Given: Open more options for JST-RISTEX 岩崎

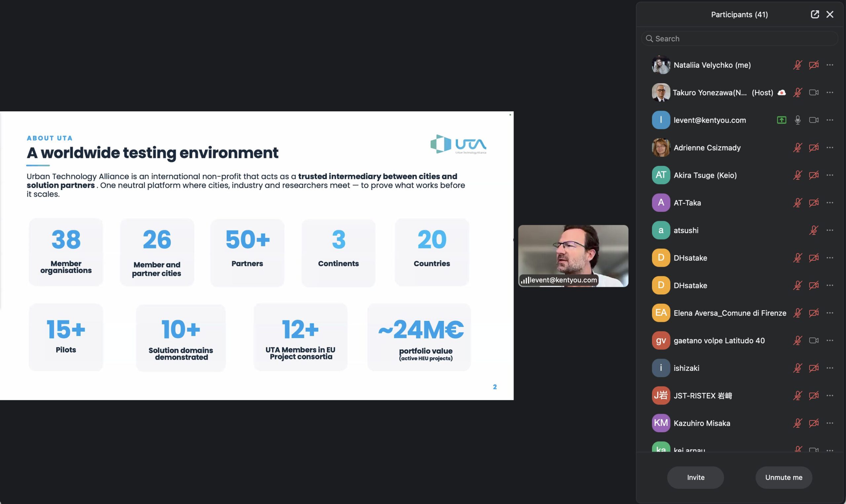Looking at the screenshot, I should 830,395.
